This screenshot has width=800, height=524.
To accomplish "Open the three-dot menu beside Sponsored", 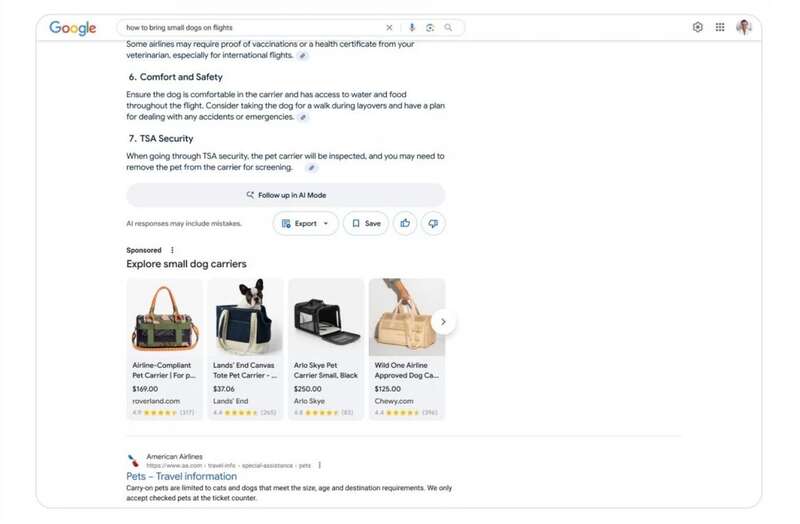I will (x=172, y=250).
